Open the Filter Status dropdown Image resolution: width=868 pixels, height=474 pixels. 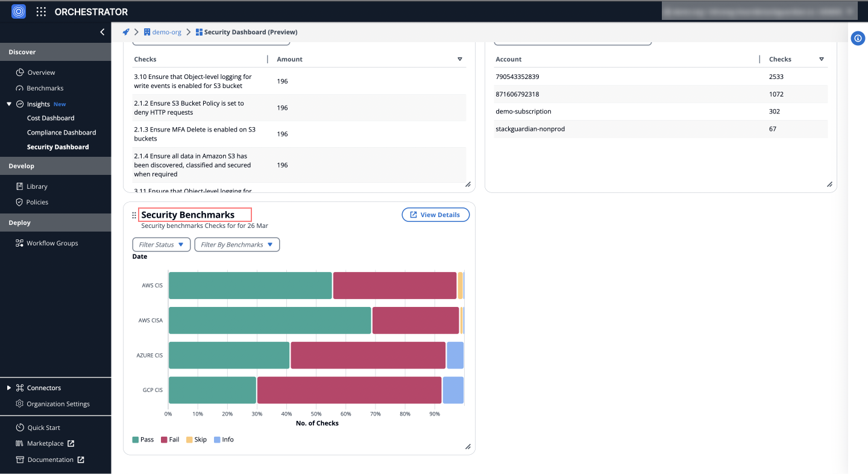[x=161, y=244]
